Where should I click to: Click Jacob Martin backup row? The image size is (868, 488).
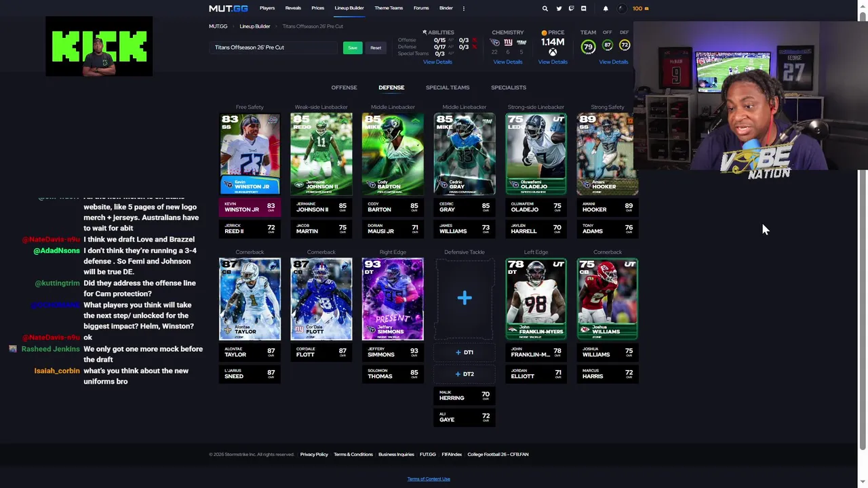[x=321, y=229]
